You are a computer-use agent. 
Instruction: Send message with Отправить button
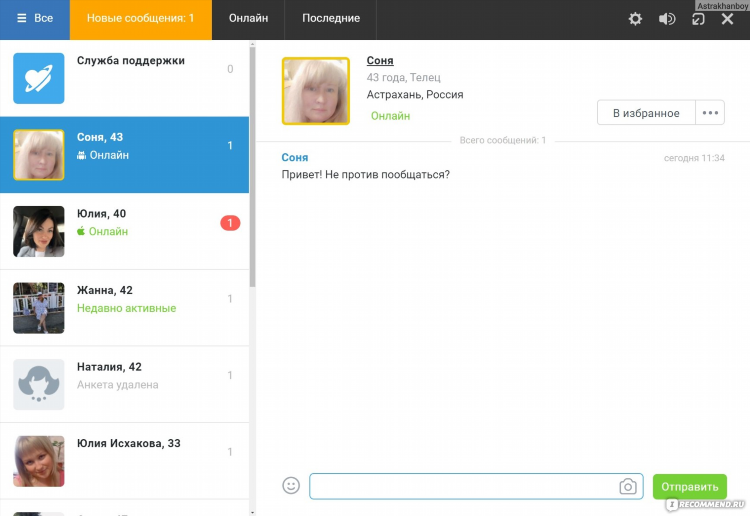[x=690, y=486]
